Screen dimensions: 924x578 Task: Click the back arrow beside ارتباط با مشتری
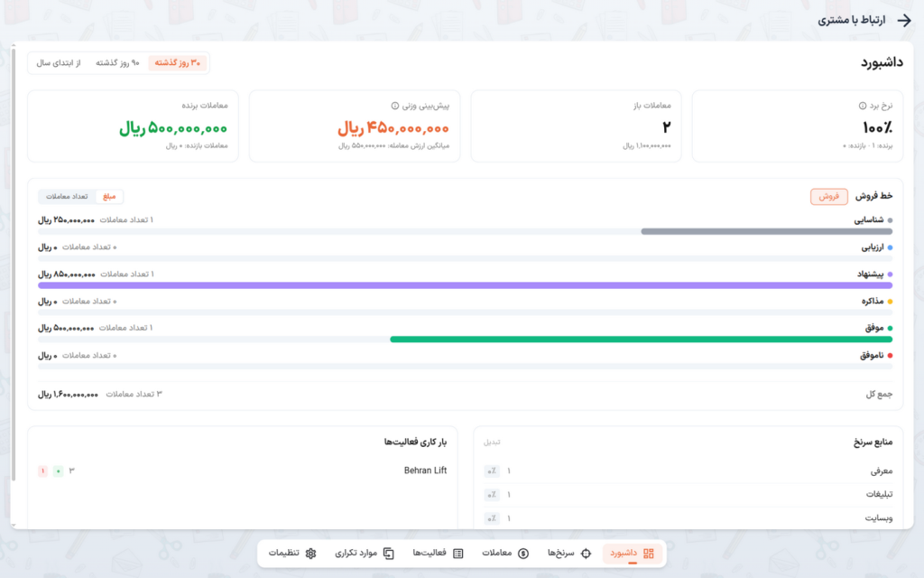904,21
